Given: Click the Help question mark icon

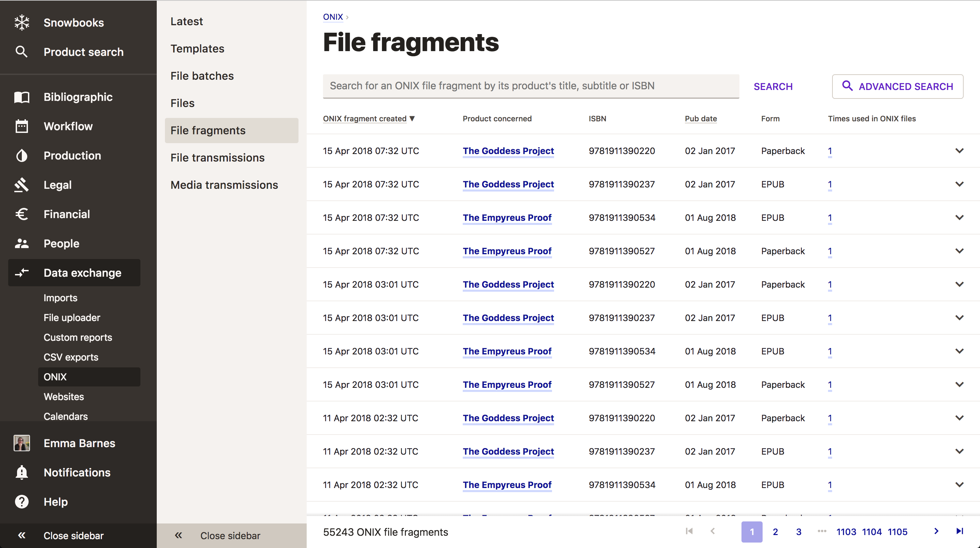Looking at the screenshot, I should (22, 502).
